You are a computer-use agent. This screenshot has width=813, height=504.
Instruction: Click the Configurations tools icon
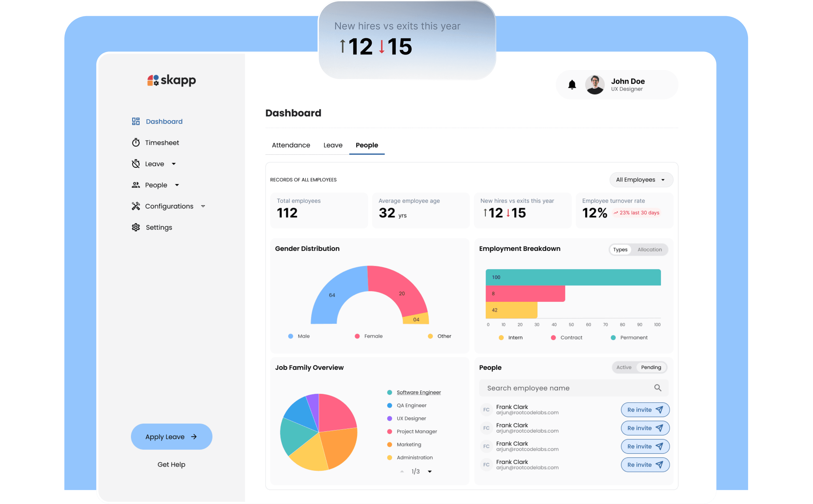(136, 206)
